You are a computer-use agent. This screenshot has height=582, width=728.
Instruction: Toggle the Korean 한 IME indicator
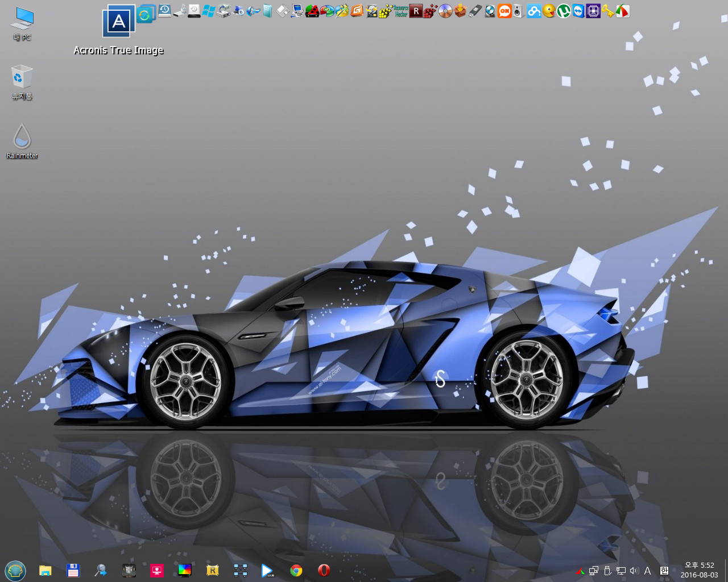[664, 571]
